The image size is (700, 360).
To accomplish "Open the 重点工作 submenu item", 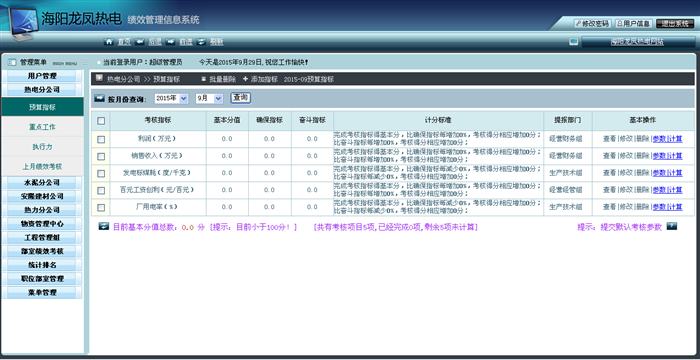I will [42, 127].
